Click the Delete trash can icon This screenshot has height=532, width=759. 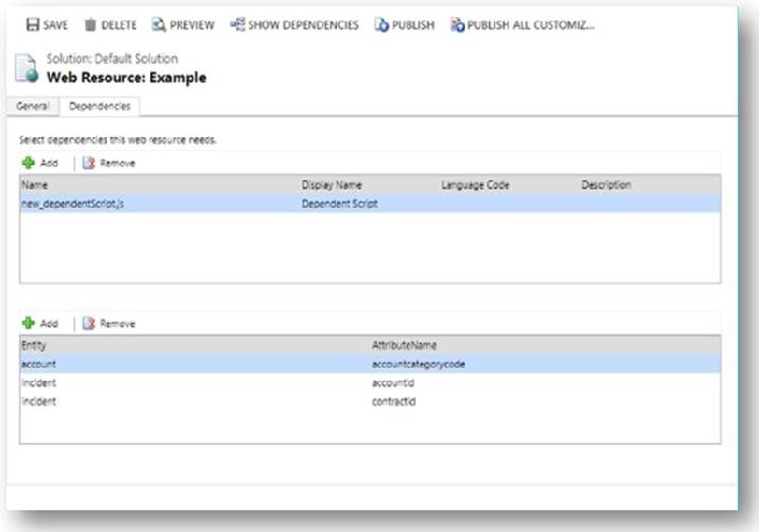pyautogui.click(x=91, y=25)
